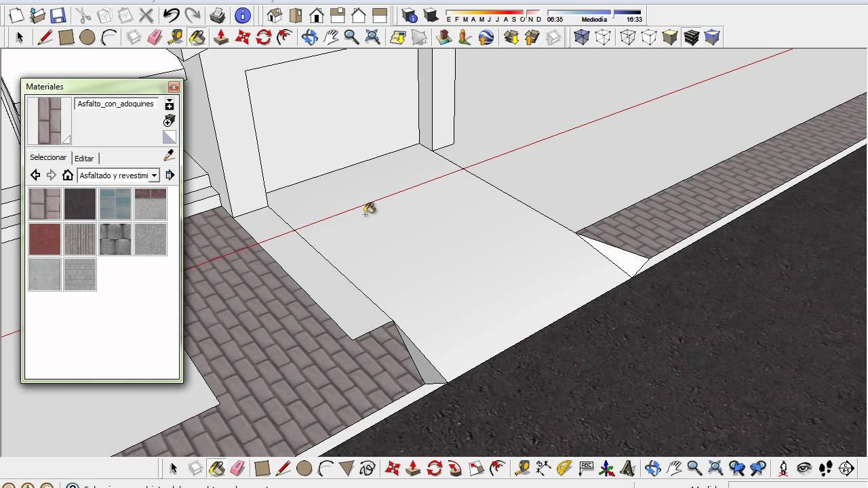868x488 pixels.
Task: Go to In Model materials home
Action: tap(67, 175)
